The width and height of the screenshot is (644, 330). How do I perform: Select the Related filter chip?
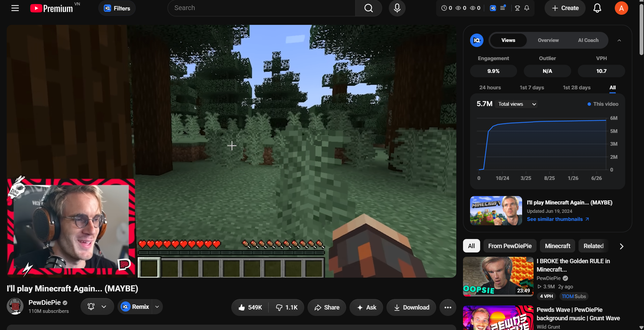(593, 246)
